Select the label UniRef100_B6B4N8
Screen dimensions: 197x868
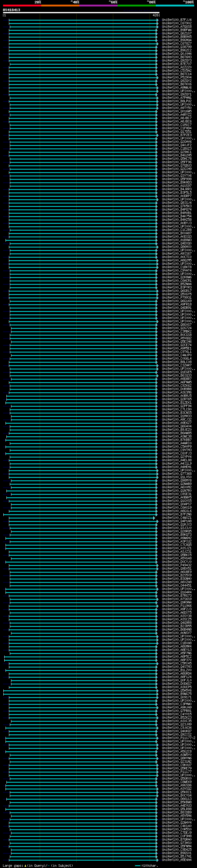[176, 630]
